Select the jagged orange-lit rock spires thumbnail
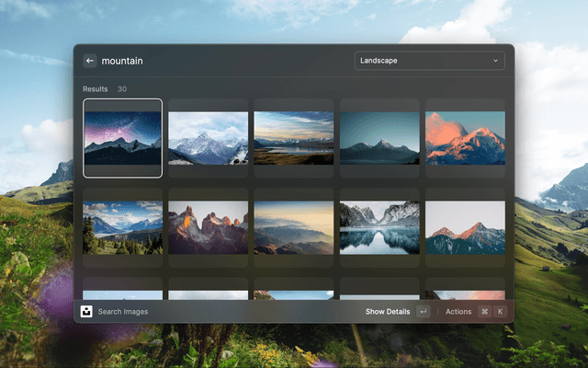Screen dimensions: 588x368 point(209,227)
